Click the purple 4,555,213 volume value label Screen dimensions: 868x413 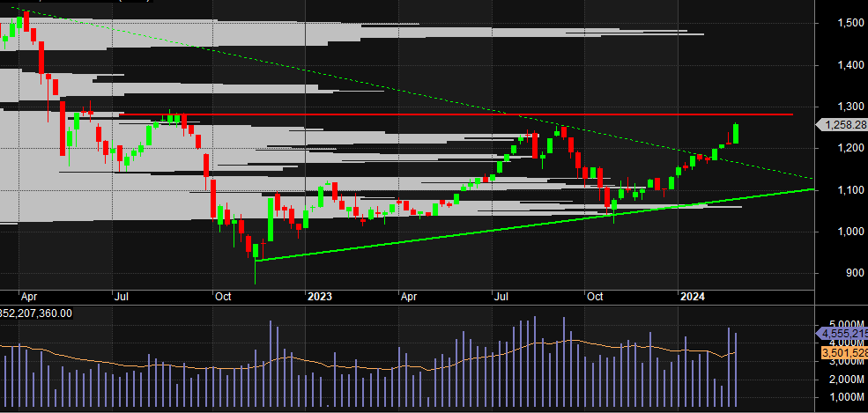pos(843,334)
